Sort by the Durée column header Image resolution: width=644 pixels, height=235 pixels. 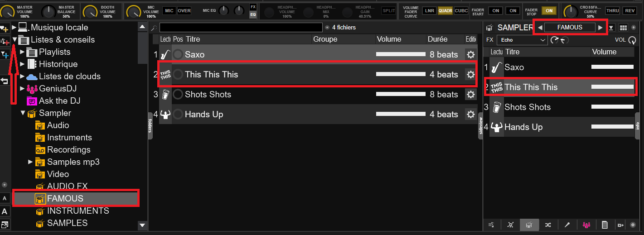click(437, 39)
